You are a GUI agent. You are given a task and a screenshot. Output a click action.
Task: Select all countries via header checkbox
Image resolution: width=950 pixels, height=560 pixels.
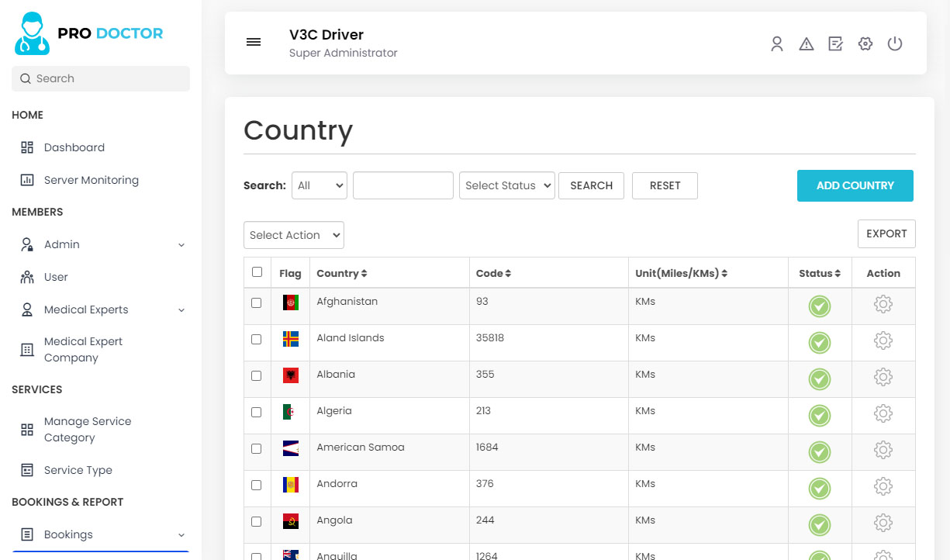pyautogui.click(x=256, y=272)
